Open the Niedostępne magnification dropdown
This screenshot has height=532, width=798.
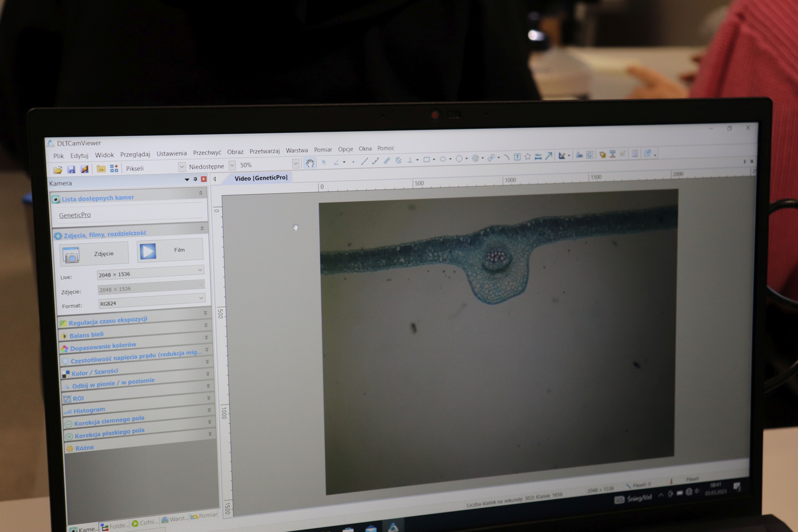pyautogui.click(x=232, y=165)
